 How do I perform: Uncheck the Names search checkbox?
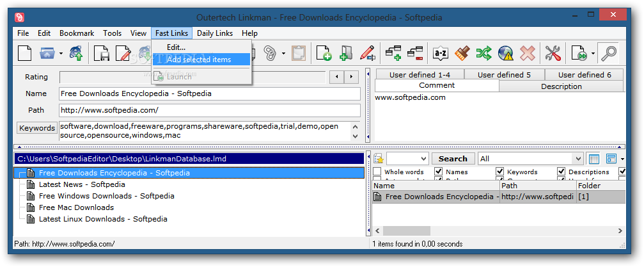click(438, 172)
